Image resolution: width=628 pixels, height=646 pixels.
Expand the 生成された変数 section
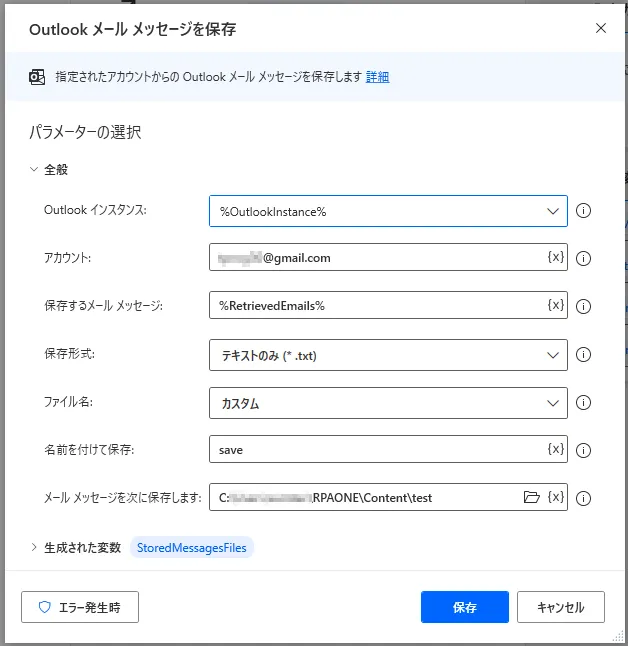click(x=34, y=548)
